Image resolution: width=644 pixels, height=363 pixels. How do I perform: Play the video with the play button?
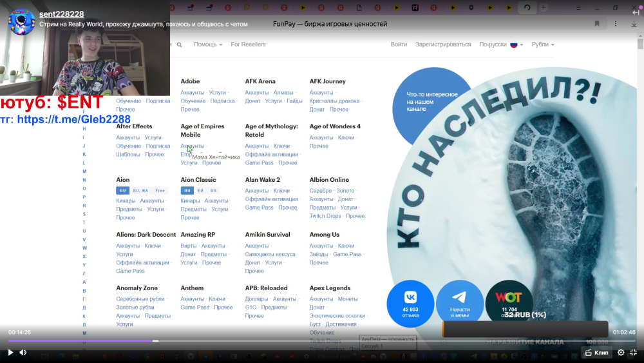click(x=10, y=352)
